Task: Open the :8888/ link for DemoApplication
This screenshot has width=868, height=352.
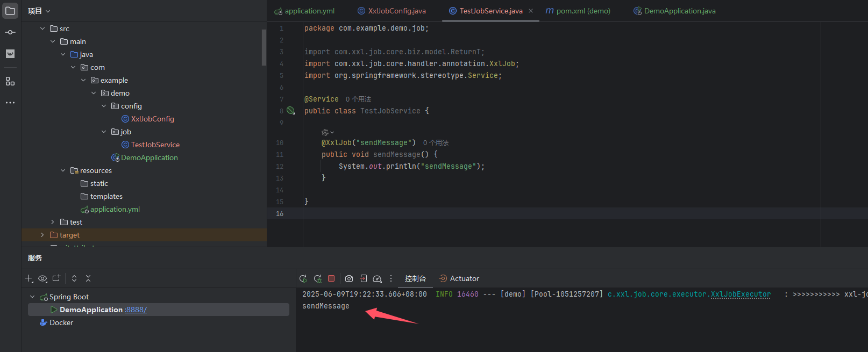Action: 136,310
